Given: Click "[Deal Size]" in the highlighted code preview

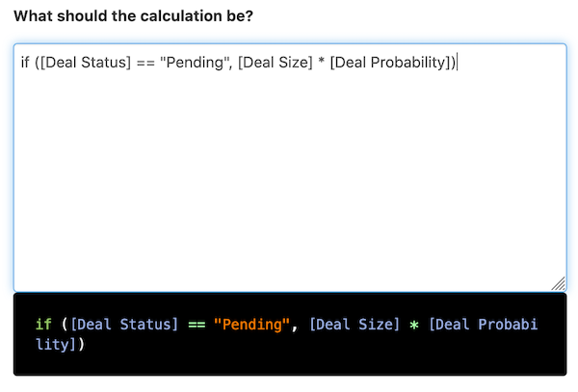Looking at the screenshot, I should click(x=354, y=325).
